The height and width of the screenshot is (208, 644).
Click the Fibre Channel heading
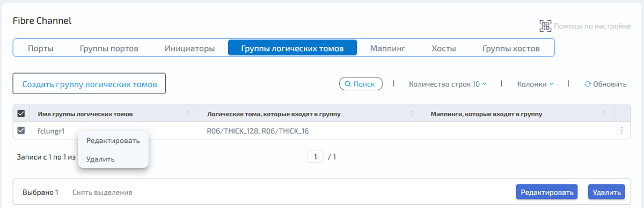(42, 20)
